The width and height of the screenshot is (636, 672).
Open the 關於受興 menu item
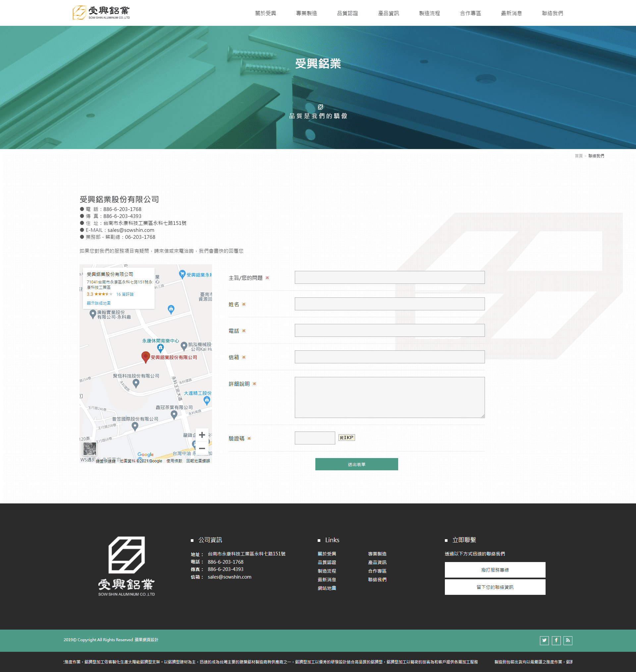coord(265,13)
